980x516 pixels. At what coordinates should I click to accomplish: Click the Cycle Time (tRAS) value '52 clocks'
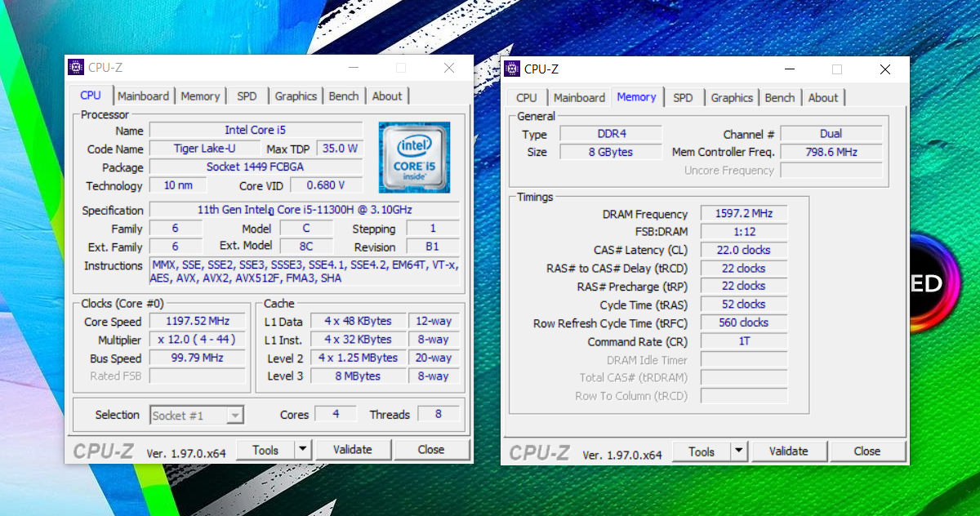point(744,305)
